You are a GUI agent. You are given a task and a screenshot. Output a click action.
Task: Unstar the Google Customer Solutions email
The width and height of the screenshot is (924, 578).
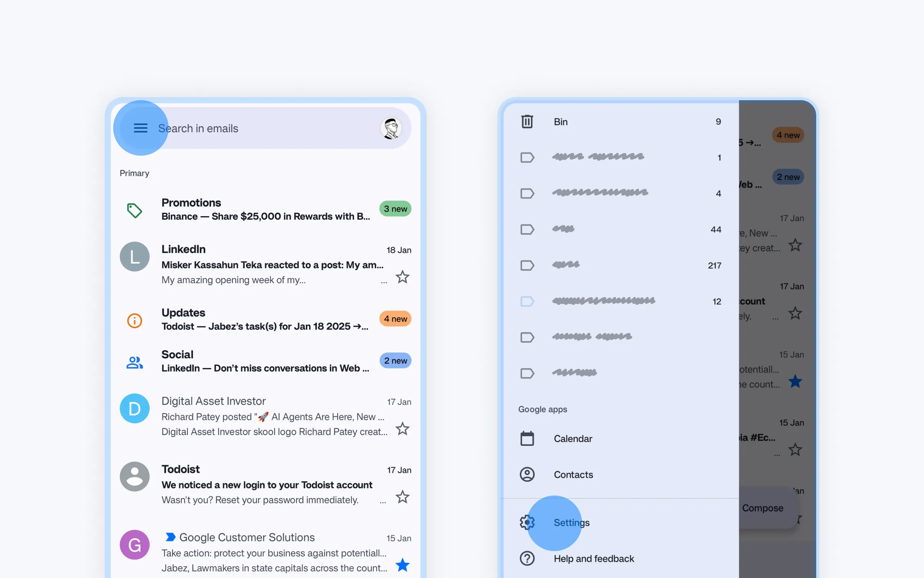pos(402,565)
